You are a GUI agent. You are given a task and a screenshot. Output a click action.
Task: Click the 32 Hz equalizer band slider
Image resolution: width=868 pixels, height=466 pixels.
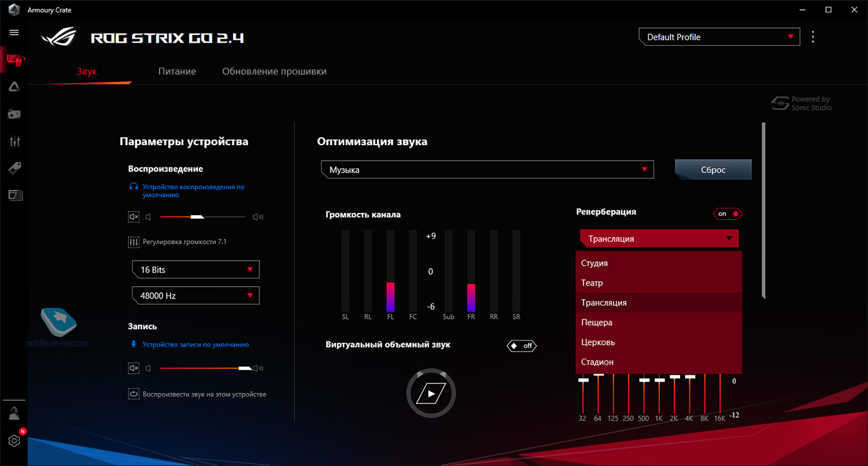pos(583,393)
